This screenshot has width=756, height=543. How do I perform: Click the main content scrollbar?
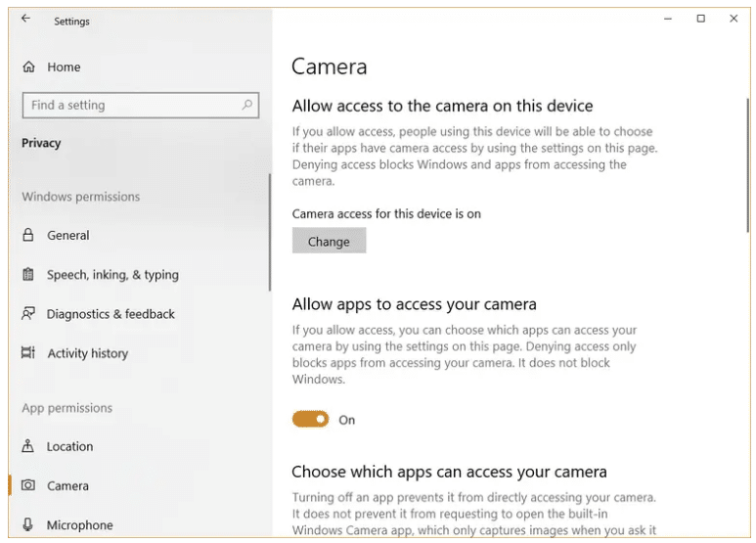pos(748,165)
